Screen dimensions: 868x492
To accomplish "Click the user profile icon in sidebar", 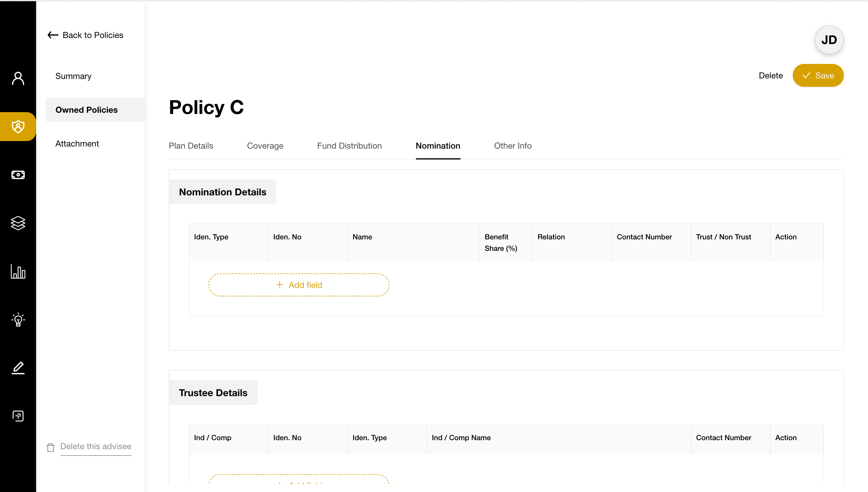I will coord(18,78).
